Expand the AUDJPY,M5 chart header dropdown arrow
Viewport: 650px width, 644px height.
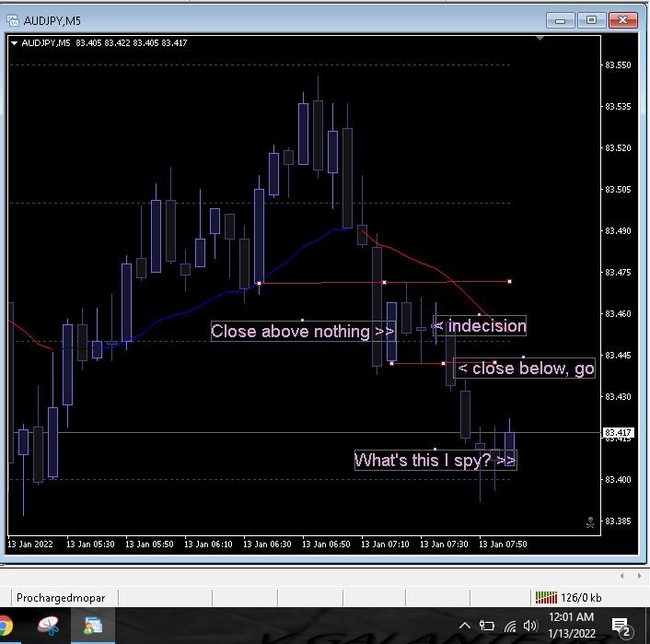tap(14, 42)
